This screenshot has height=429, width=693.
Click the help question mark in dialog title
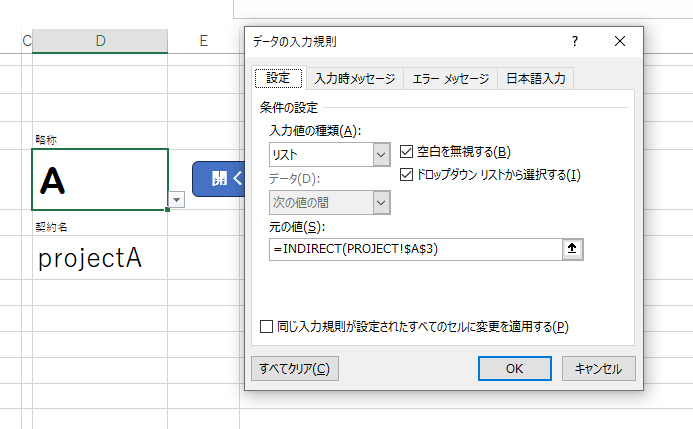pos(574,41)
